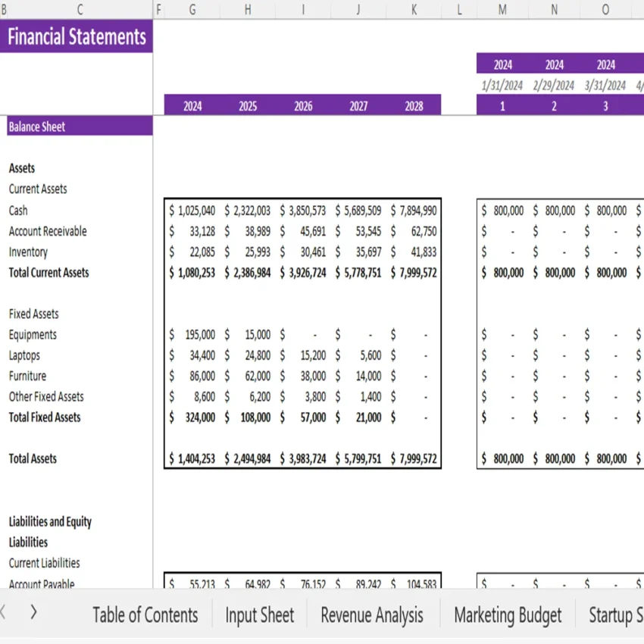The height and width of the screenshot is (644, 644).
Task: Switch to the Revenue Analysis sheet
Action: tap(371, 614)
